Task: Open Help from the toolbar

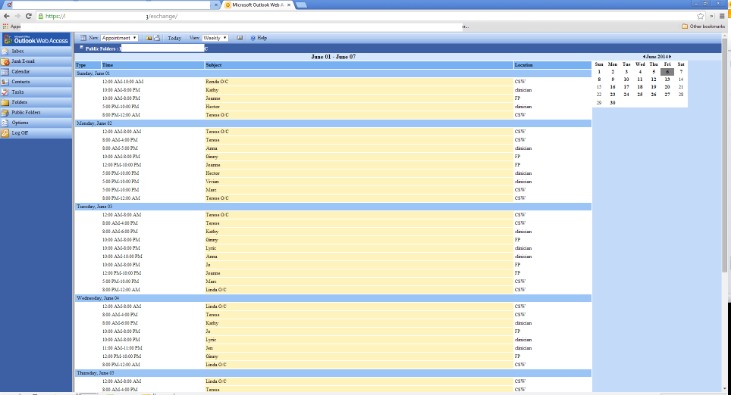Action: pyautogui.click(x=259, y=38)
